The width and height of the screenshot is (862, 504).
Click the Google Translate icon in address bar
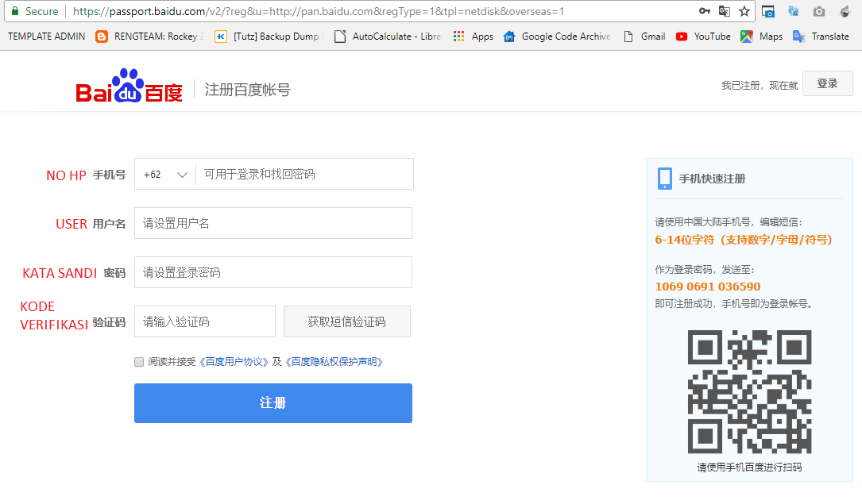coord(724,11)
